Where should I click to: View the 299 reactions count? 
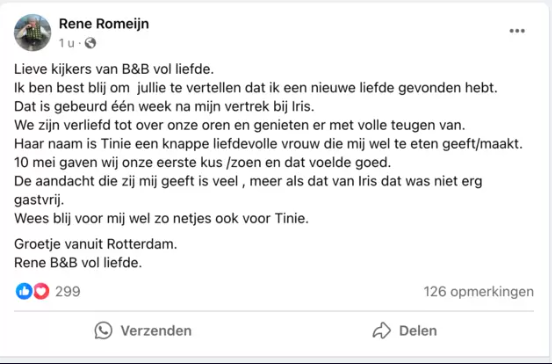coord(68,291)
